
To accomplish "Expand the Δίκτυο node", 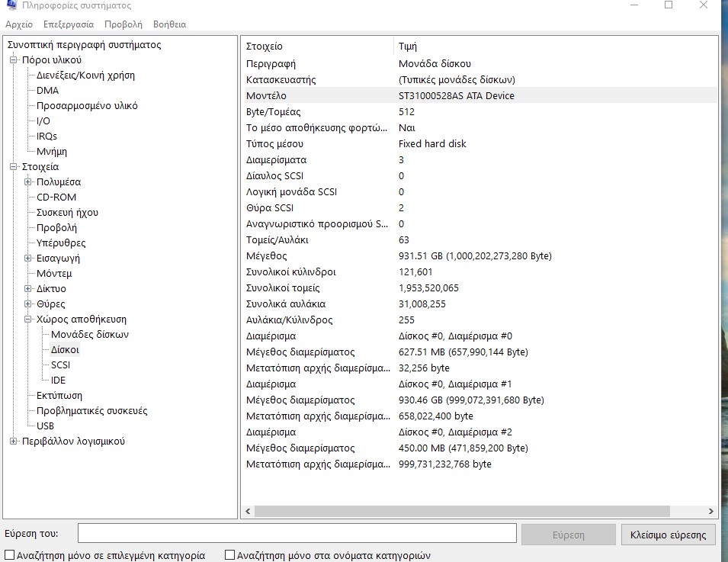I will pyautogui.click(x=28, y=289).
